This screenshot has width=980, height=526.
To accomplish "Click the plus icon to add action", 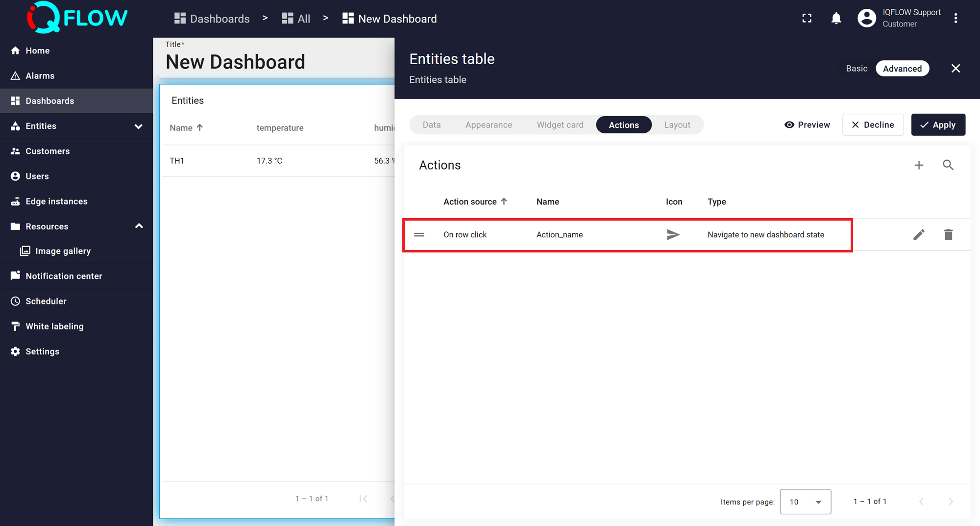I will pos(919,165).
